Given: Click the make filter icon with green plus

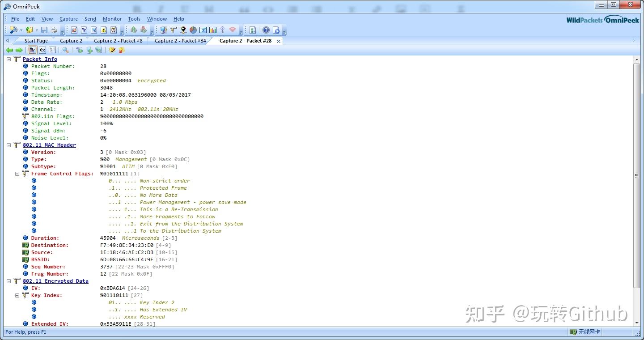Looking at the screenshot, I should (x=80, y=50).
